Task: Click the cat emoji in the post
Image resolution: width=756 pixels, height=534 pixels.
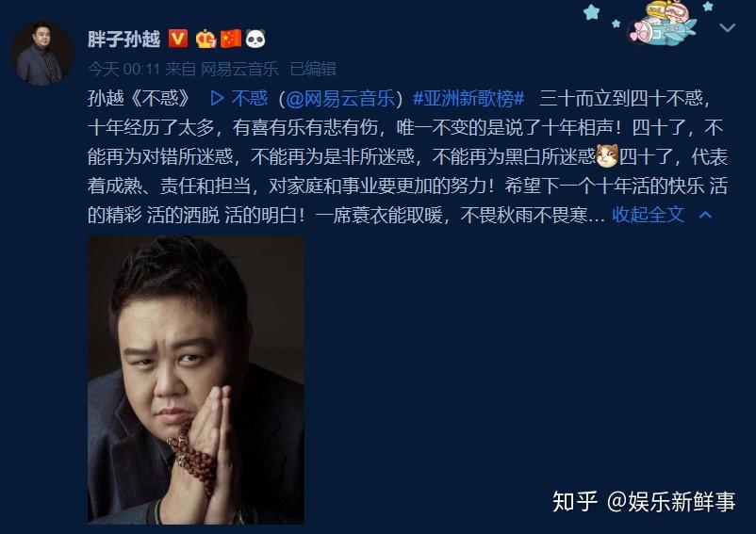Action: (606, 156)
